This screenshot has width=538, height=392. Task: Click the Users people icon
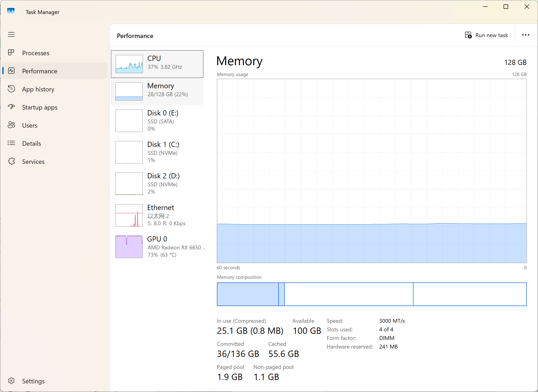(x=11, y=125)
